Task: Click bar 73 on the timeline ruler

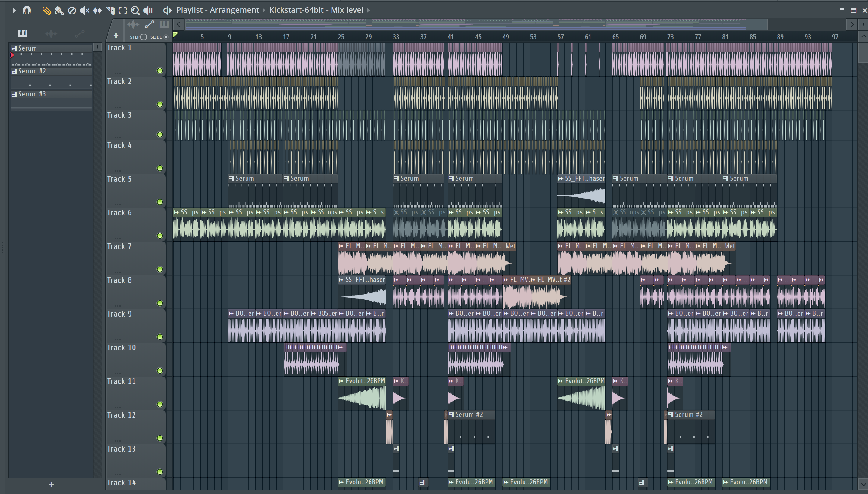Action: coord(670,37)
